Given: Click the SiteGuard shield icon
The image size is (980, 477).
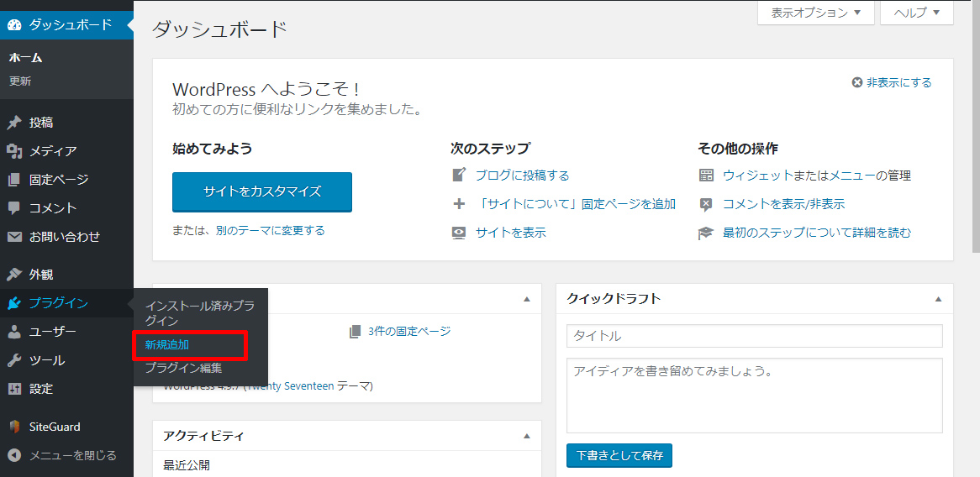Looking at the screenshot, I should (x=14, y=427).
